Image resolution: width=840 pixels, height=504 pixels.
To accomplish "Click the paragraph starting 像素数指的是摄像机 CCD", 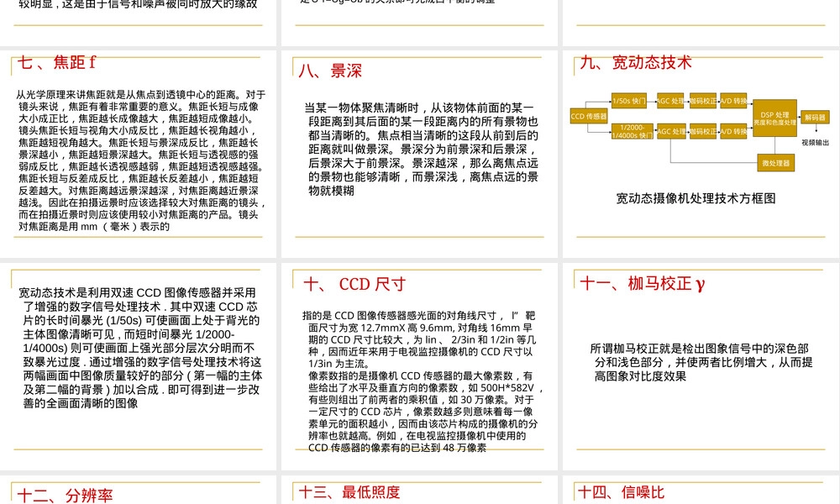I will (x=425, y=412).
